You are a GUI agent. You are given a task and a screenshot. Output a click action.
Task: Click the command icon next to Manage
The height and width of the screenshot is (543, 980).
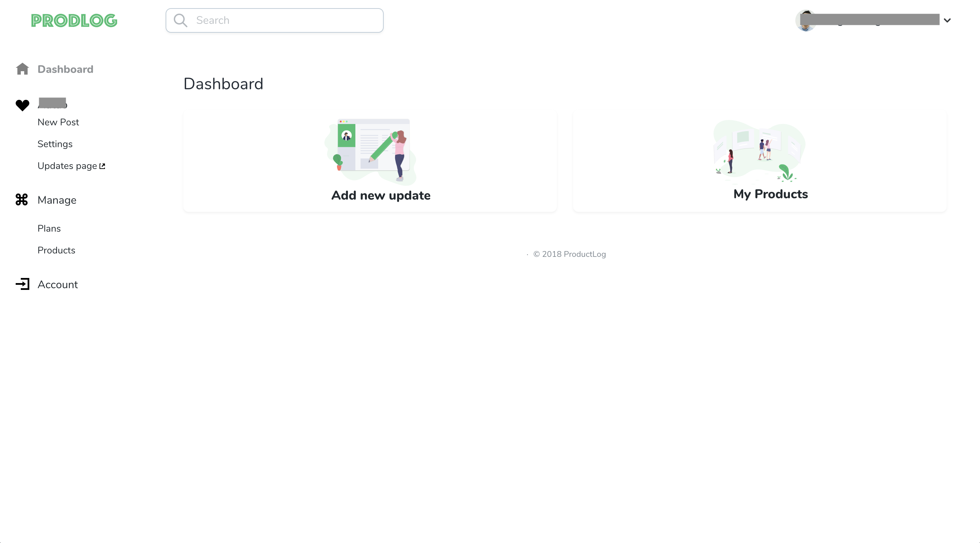coord(22,200)
